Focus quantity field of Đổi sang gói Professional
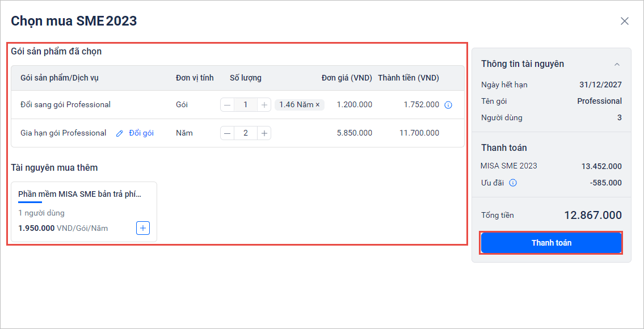This screenshot has height=329, width=644. [246, 105]
